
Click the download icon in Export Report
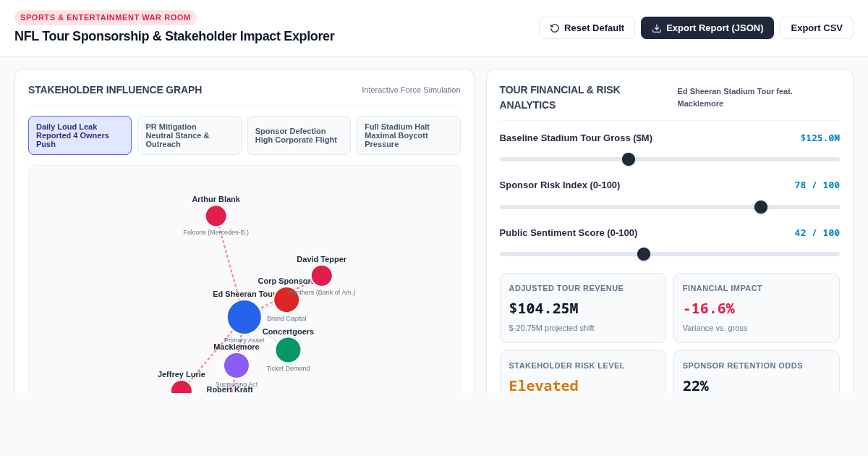[x=657, y=28]
